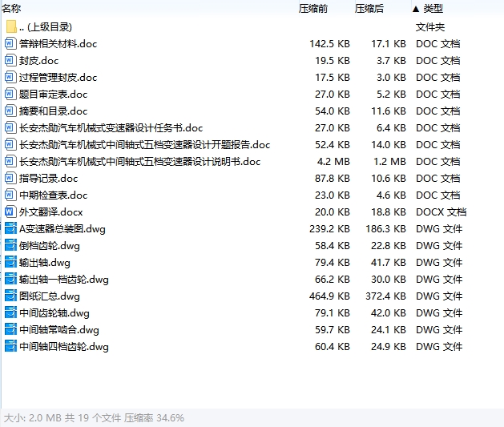Click the Word icon for 摘要和目录.doc
The height and width of the screenshot is (427, 504).
point(10,111)
